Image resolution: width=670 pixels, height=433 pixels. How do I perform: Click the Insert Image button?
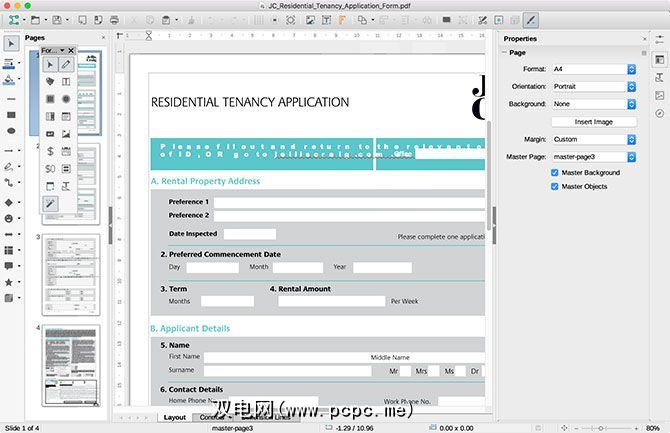(594, 122)
